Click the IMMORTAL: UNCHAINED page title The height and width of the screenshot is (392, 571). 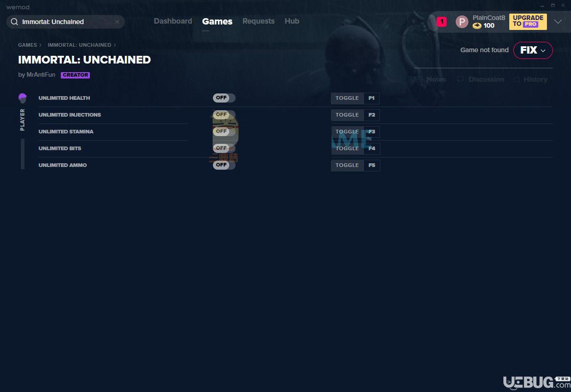[x=84, y=60]
